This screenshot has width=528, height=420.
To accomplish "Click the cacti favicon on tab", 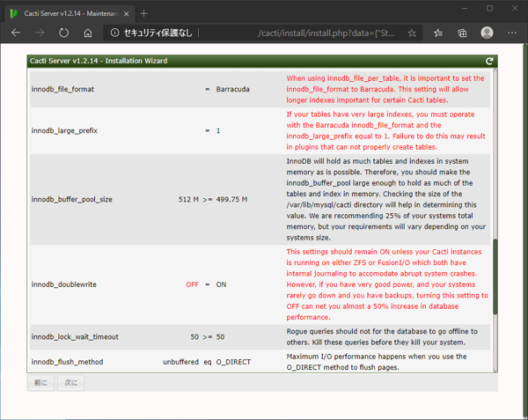I will [14, 13].
